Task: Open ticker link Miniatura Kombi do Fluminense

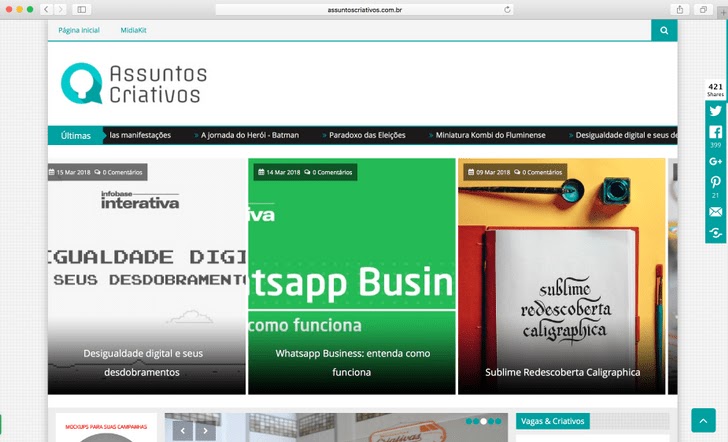Action: tap(490, 135)
